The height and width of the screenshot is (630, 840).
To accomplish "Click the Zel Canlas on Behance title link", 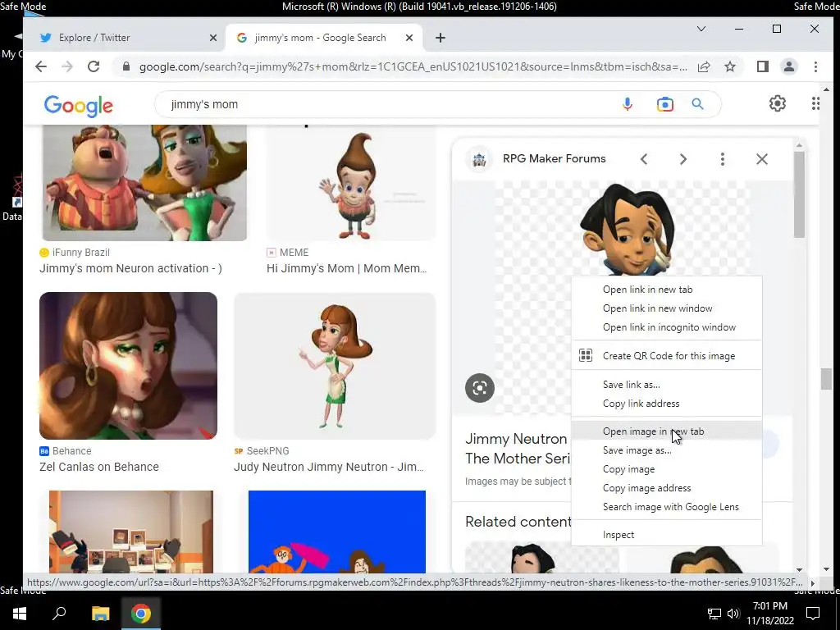I will click(99, 467).
